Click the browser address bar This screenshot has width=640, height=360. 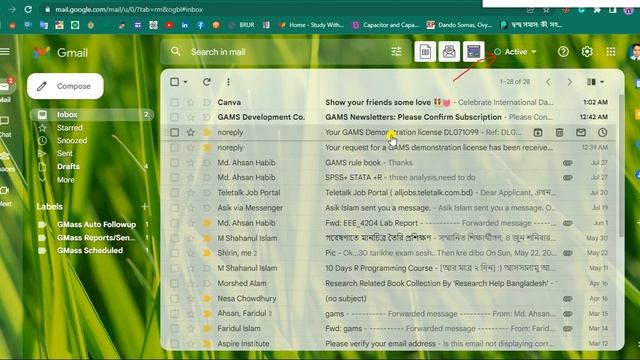261,9
